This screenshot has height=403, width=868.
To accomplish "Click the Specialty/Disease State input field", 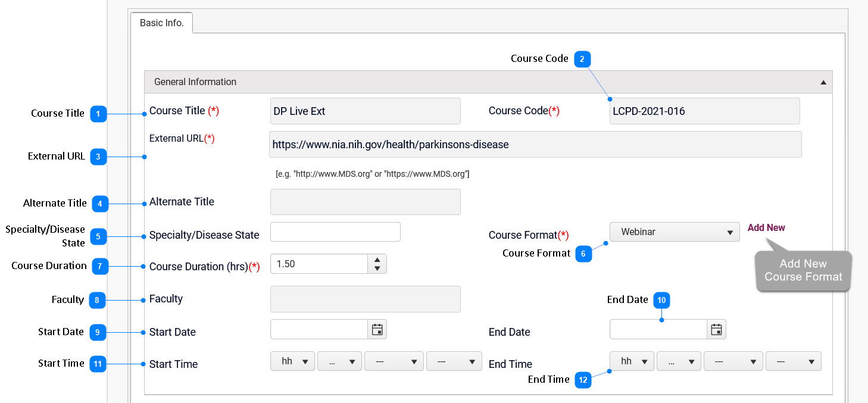I will point(335,232).
